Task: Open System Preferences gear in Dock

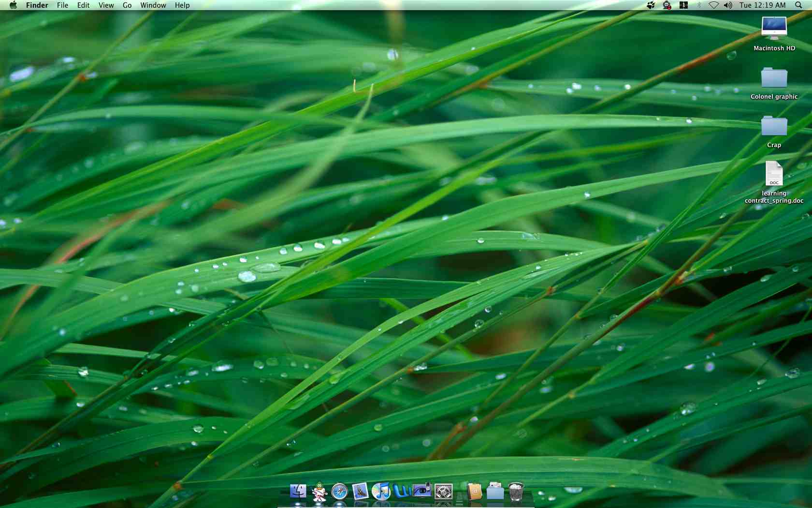Action: [443, 492]
